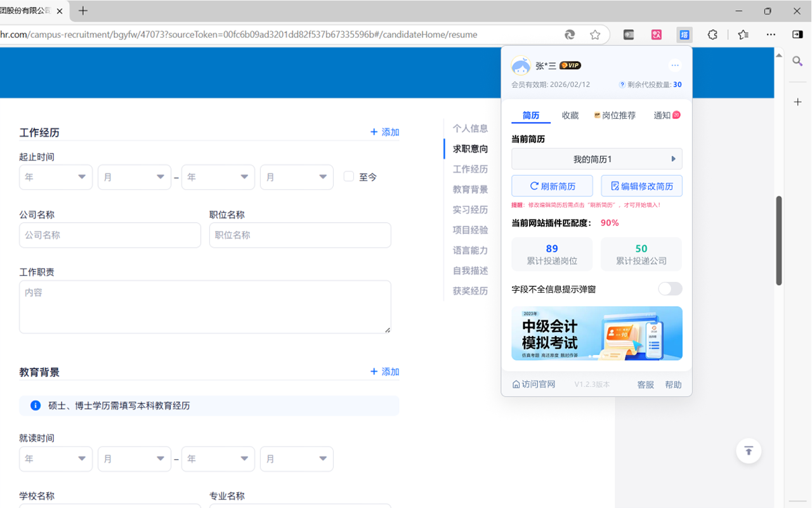This screenshot has height=508, width=812.
Task: Click the question mark beside 剩余代投数量
Action: pyautogui.click(x=622, y=84)
